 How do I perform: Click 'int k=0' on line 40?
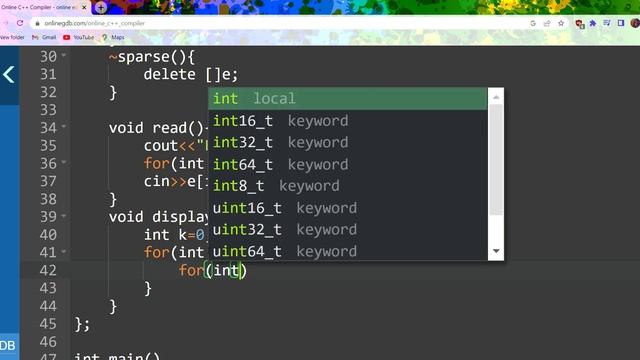tap(174, 235)
